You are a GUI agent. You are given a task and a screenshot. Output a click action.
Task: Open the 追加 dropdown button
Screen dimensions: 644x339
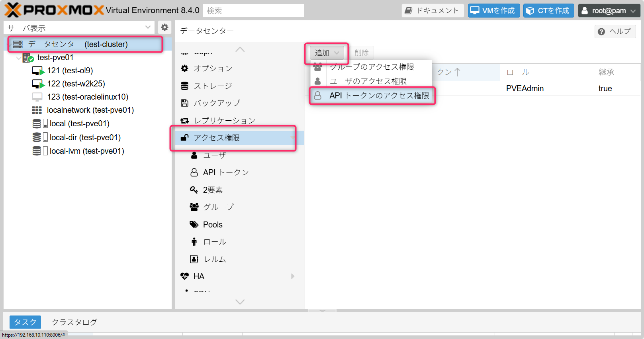(x=327, y=53)
